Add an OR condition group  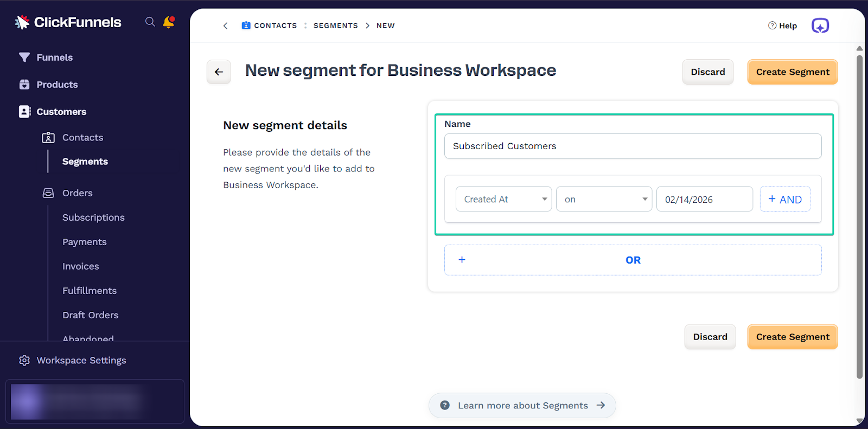[x=633, y=260]
